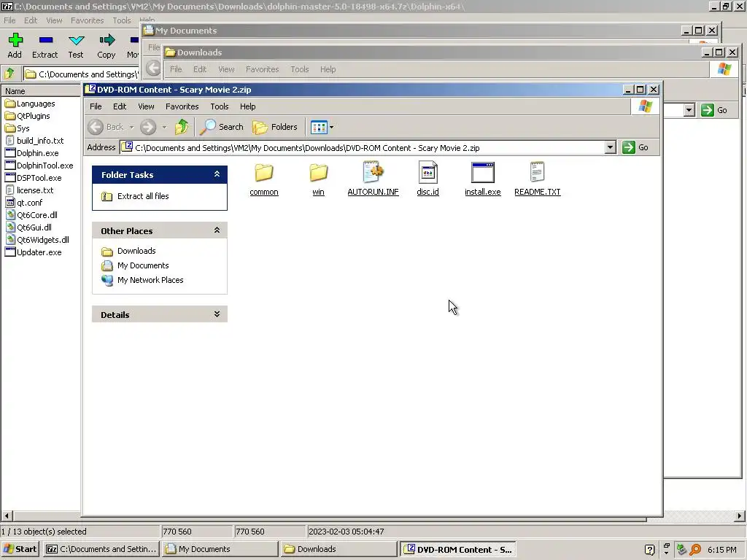The width and height of the screenshot is (747, 560).
Task: Select the README.TXT file icon
Action: [538, 179]
